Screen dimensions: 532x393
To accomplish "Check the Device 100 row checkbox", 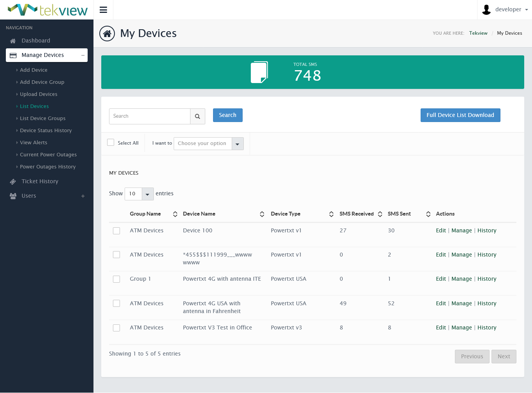I will point(116,231).
